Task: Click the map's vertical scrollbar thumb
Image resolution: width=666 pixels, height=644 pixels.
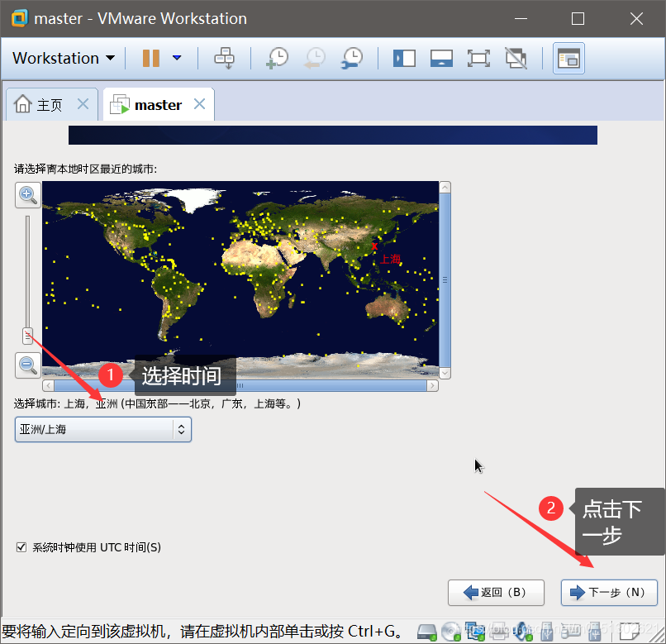Action: point(445,280)
